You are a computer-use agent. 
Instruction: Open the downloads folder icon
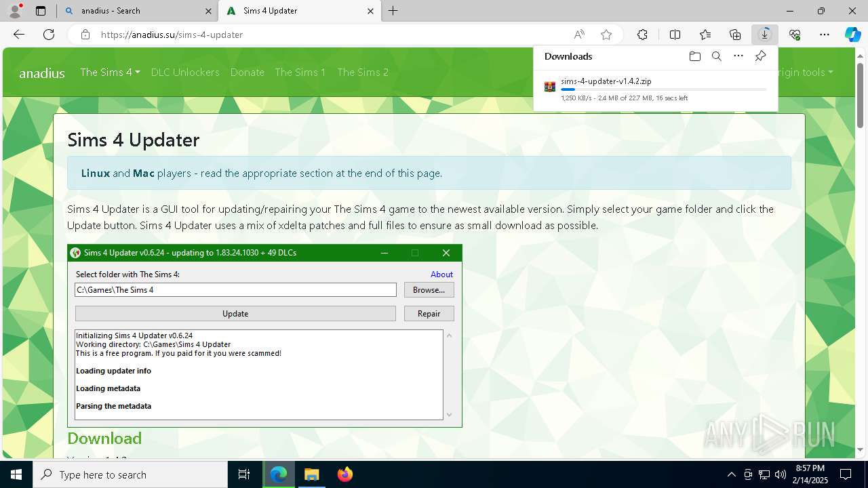tap(694, 56)
